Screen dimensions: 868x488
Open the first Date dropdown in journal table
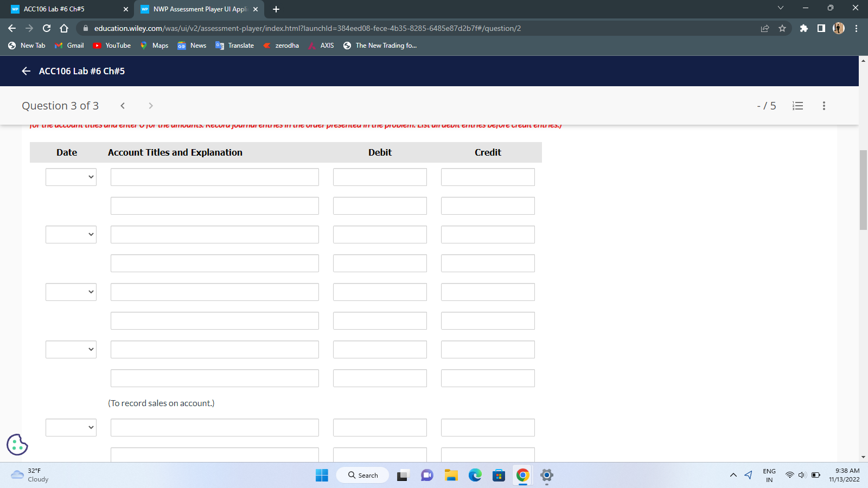(71, 177)
